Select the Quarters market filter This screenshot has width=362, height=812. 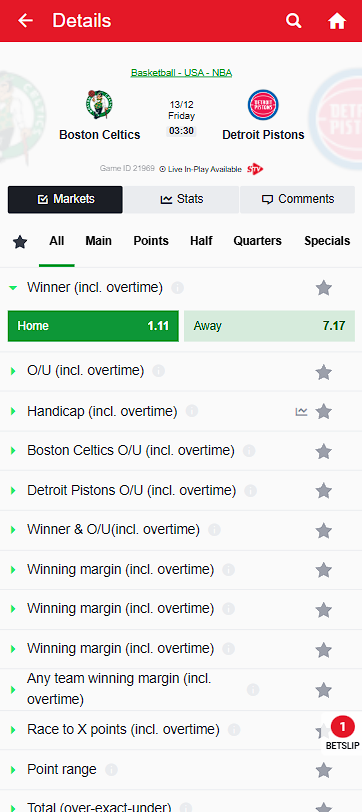[x=257, y=241]
